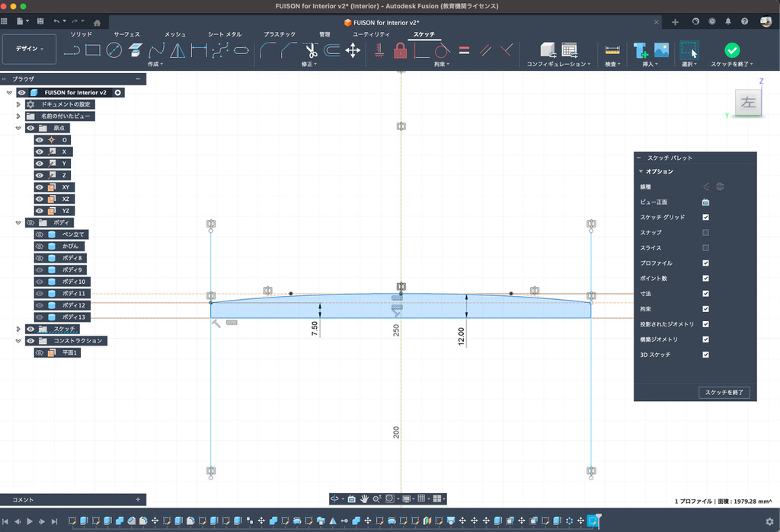Select the Circle sketch tool
Screen dimensions: 780x532
coord(114,50)
